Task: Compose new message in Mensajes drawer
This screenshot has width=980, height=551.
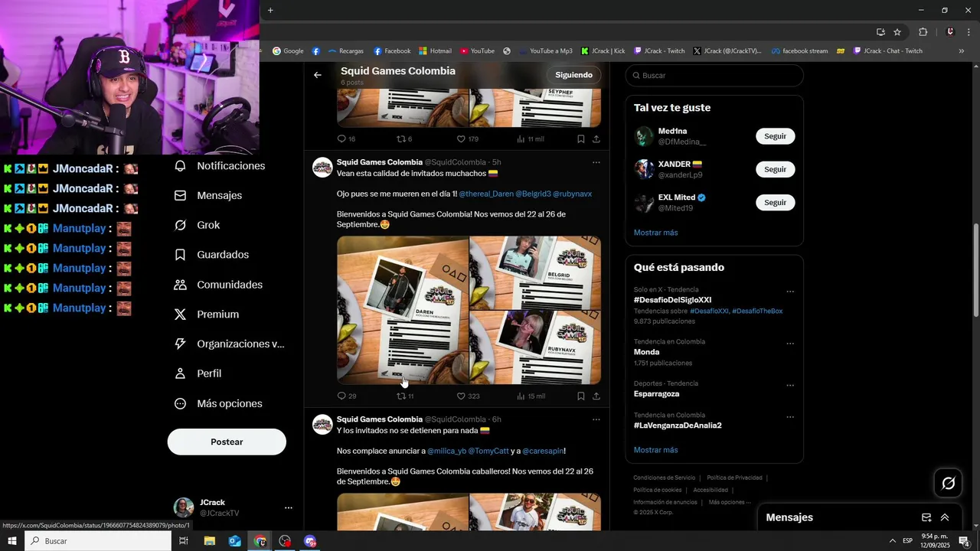Action: pyautogui.click(x=926, y=517)
